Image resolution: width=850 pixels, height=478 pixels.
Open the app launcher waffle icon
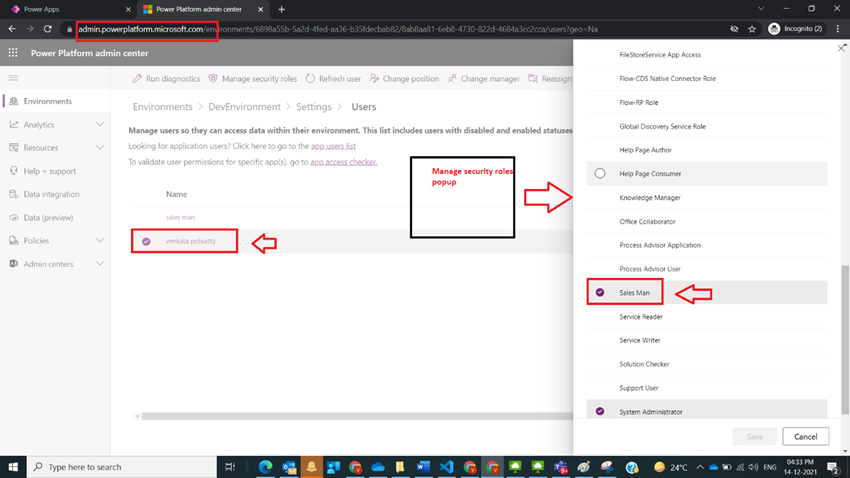click(13, 53)
